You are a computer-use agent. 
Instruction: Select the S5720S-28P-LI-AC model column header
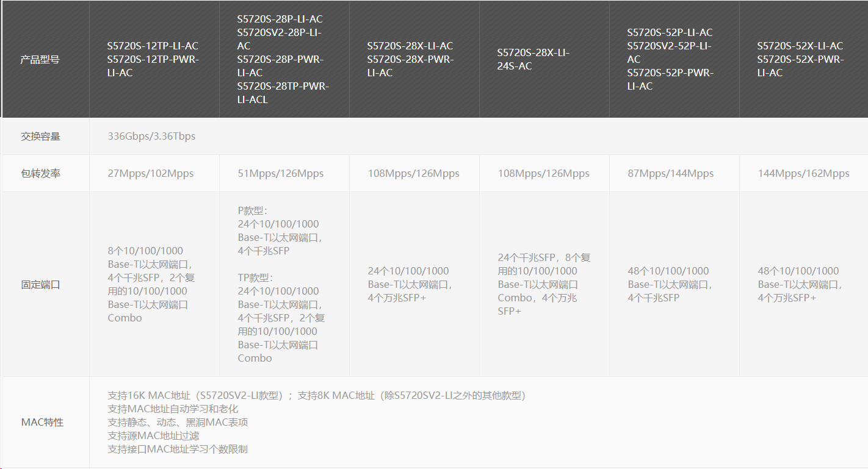283,59
